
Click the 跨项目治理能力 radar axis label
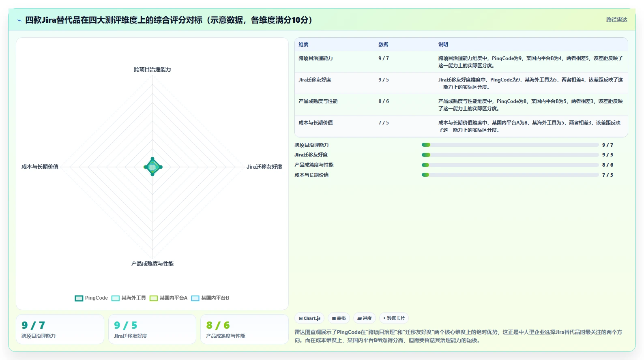tap(152, 69)
